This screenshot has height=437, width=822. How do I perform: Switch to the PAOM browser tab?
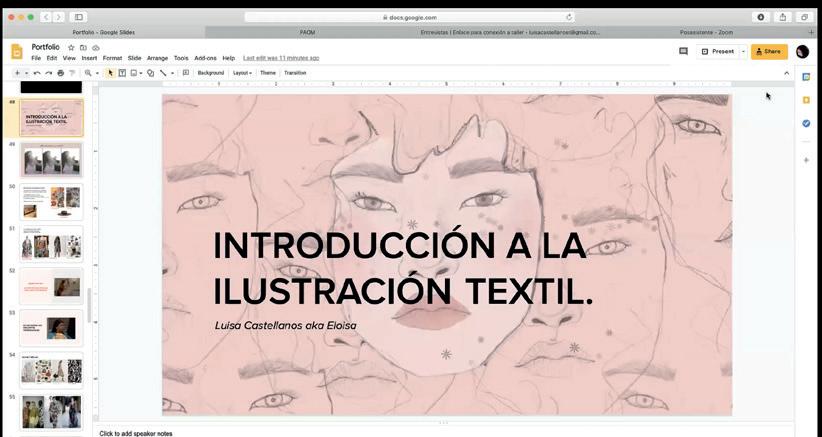pyautogui.click(x=307, y=32)
